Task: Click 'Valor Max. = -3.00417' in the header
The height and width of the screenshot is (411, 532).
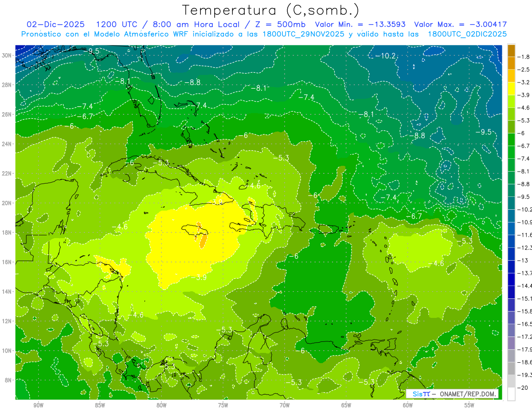Action: click(x=460, y=24)
